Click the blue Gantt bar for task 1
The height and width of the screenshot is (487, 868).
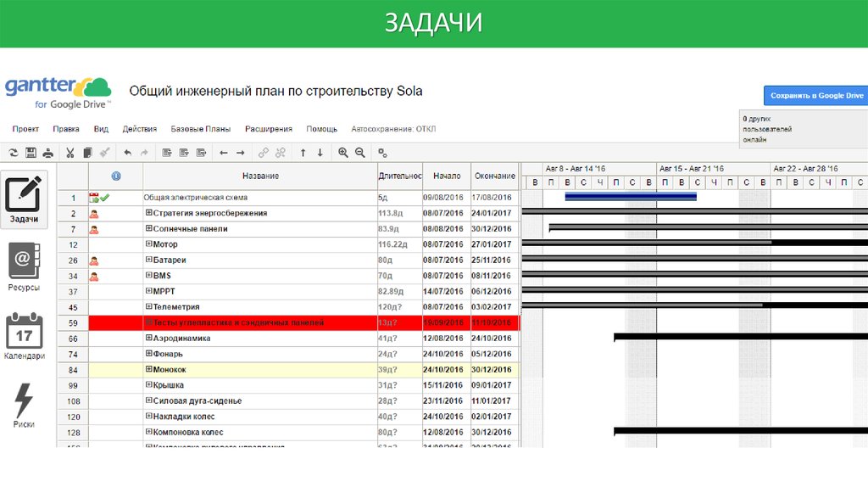pos(630,197)
